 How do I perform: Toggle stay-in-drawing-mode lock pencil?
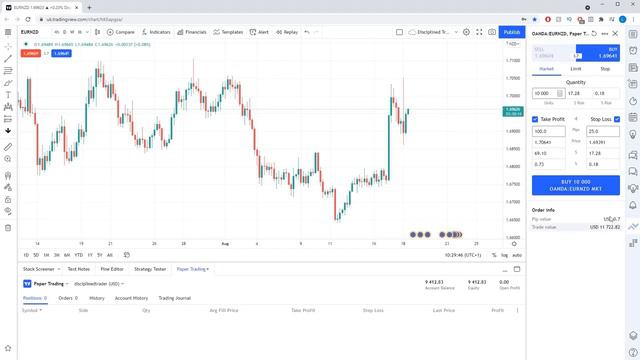click(8, 187)
